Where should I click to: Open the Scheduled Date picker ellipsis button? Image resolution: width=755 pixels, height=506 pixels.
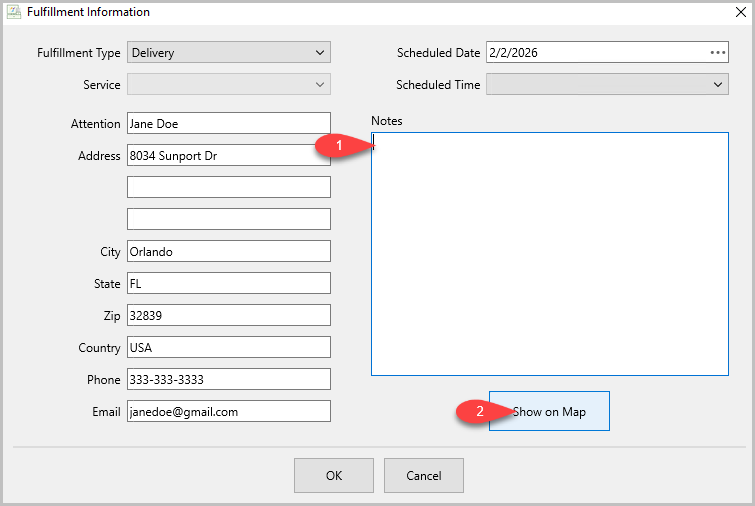(x=717, y=52)
